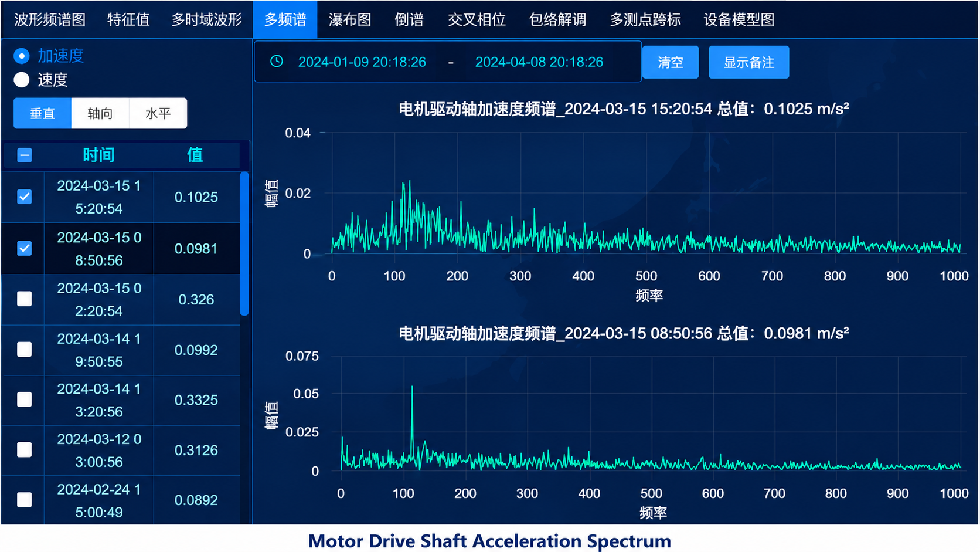
Task: Click the value 0.3325 cell
Action: [196, 400]
